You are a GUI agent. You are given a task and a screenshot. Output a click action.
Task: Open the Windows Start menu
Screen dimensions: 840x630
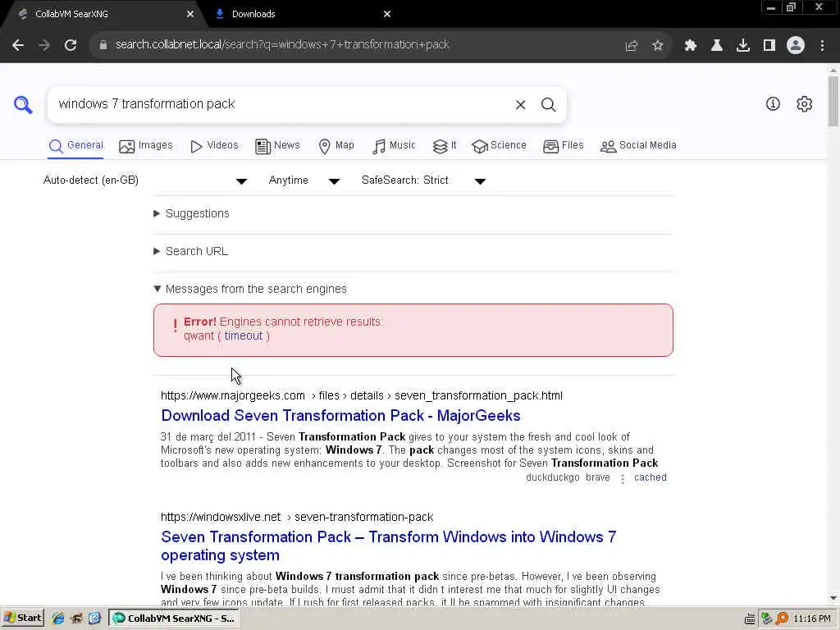point(22,619)
